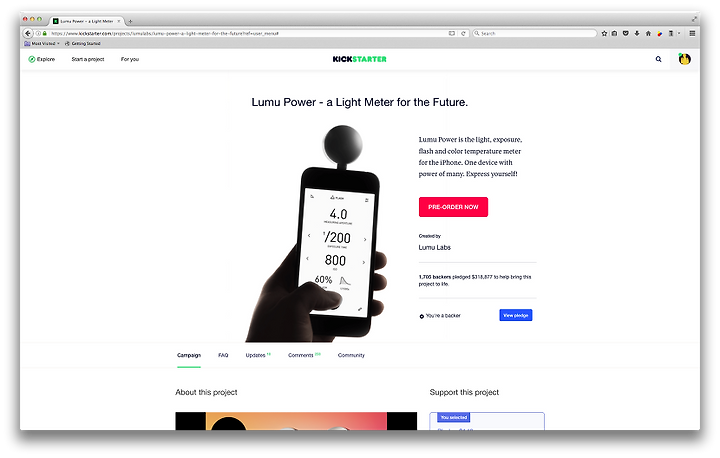The image size is (720, 458).
Task: Open the Pocket icon in toolbar
Action: pos(625,34)
